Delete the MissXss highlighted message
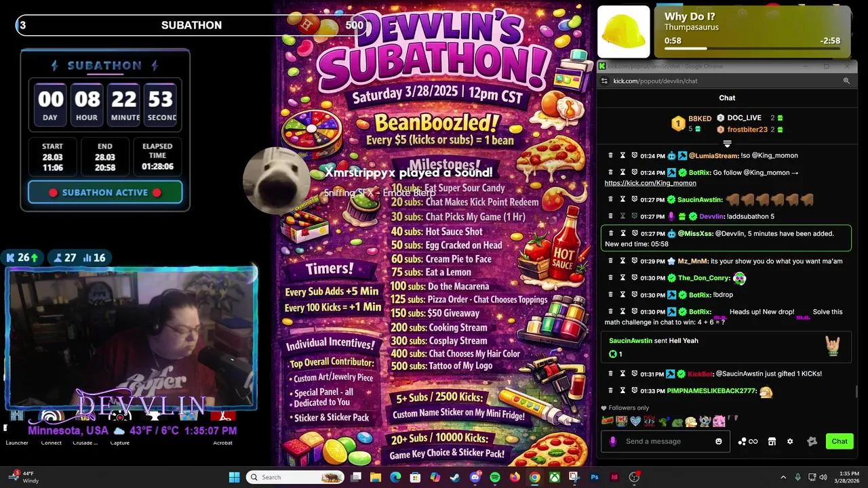Screen dimensions: 868x488 click(x=610, y=233)
